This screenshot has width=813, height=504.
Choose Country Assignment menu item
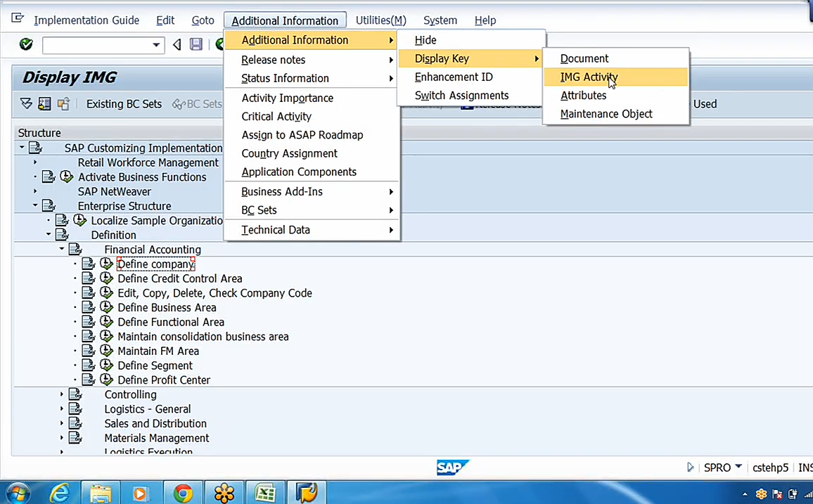pyautogui.click(x=312, y=153)
